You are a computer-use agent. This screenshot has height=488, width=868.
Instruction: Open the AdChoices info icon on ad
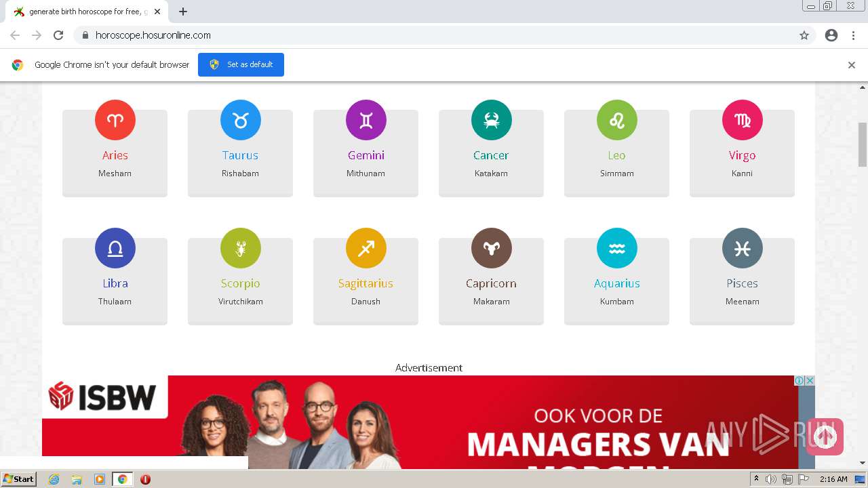[x=800, y=381]
